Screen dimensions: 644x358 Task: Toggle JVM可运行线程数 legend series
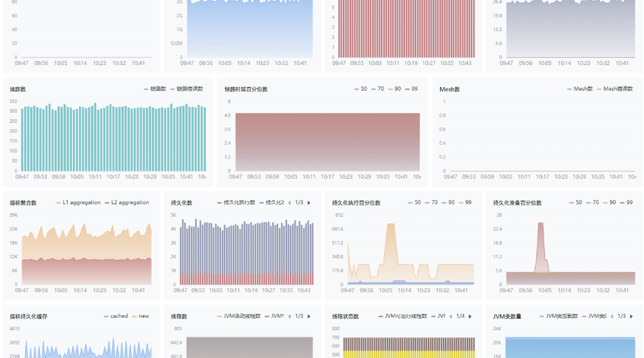(x=403, y=316)
